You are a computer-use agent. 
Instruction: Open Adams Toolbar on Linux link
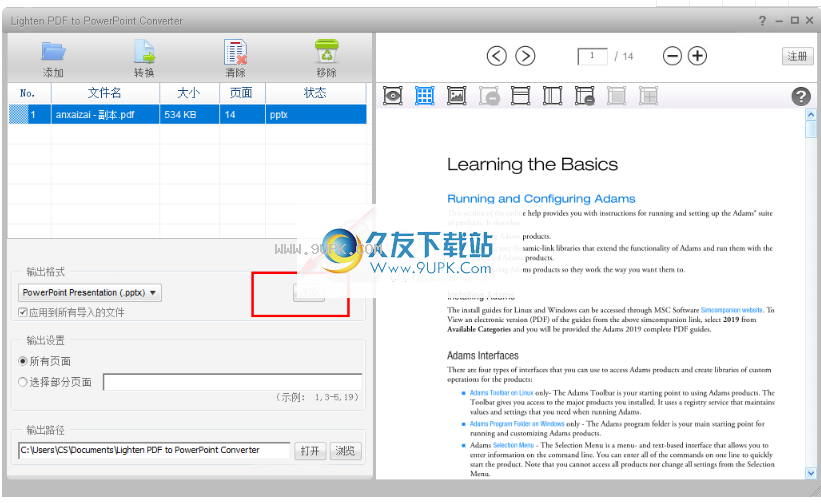tap(501, 393)
